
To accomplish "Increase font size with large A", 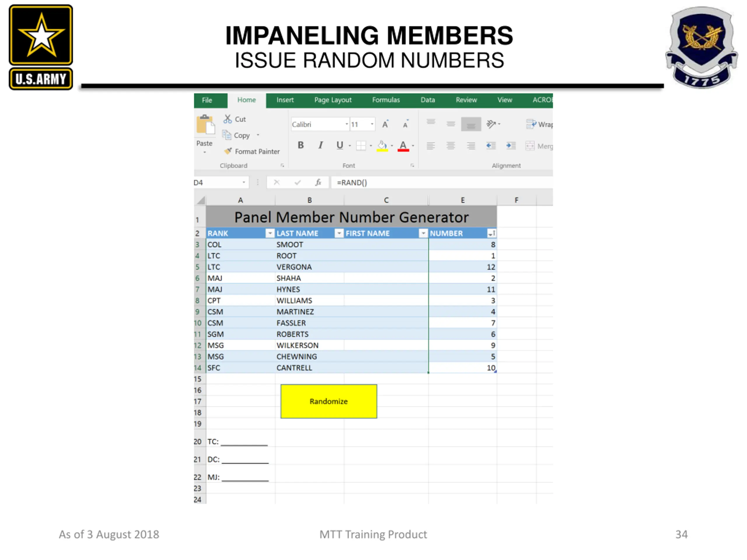I will [x=385, y=124].
